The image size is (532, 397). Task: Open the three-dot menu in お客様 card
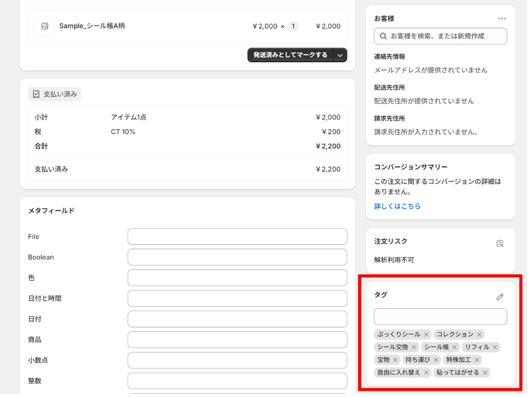coord(502,19)
